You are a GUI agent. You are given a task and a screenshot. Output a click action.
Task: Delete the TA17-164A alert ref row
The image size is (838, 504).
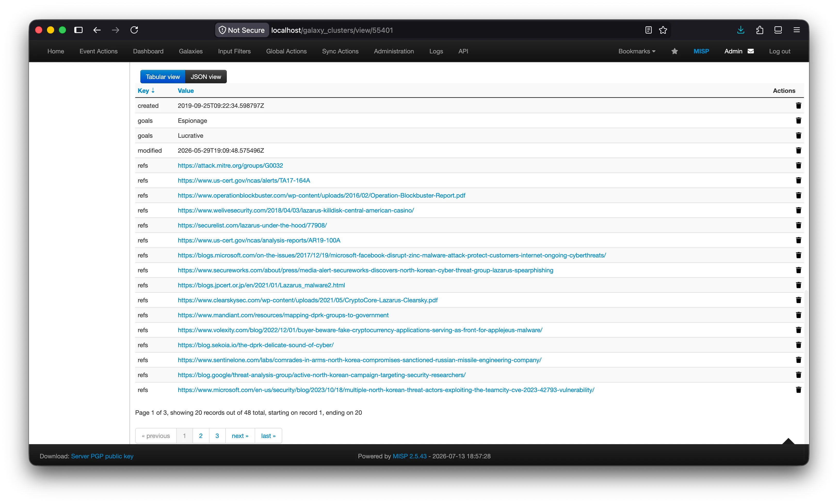point(798,180)
